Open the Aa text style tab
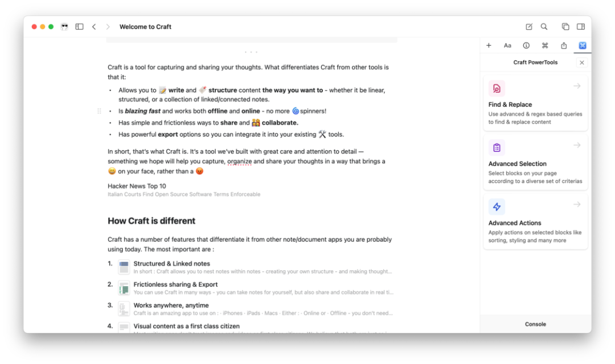This screenshot has width=615, height=364. [x=507, y=45]
